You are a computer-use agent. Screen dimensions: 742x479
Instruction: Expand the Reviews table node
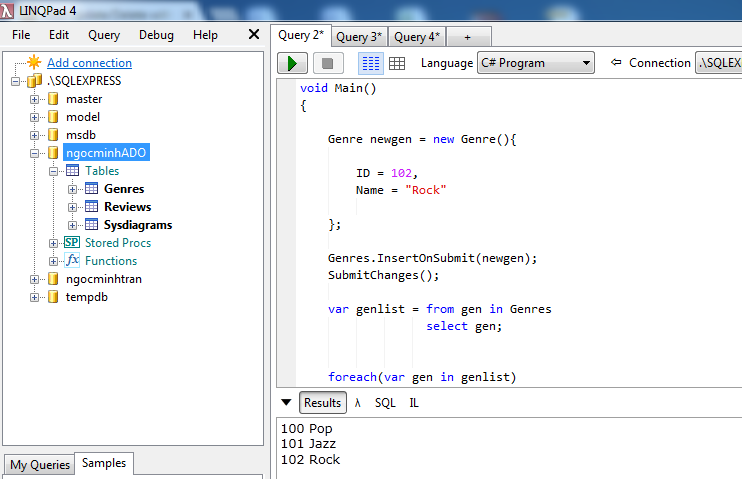[x=72, y=207]
